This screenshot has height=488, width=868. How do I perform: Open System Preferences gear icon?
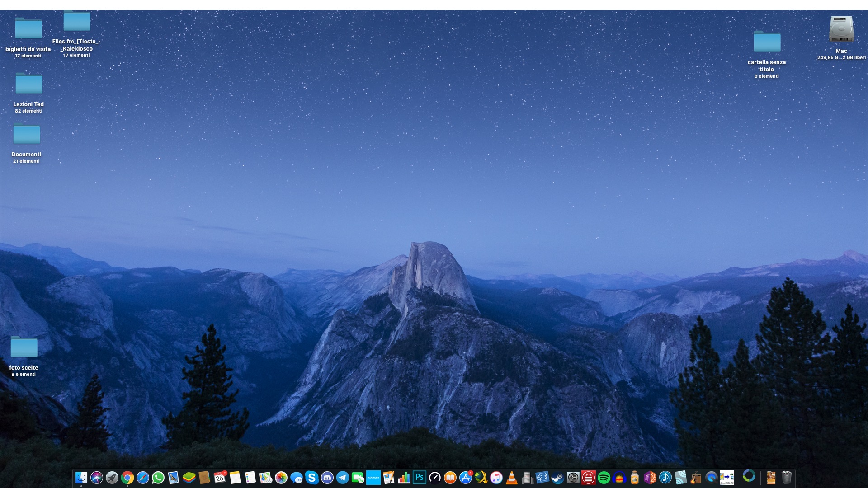573,477
